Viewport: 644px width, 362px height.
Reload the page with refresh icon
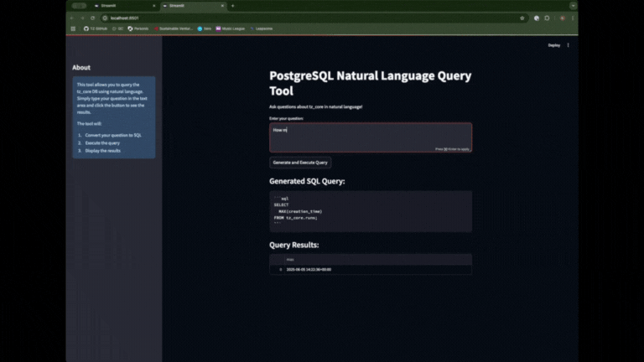pyautogui.click(x=92, y=18)
